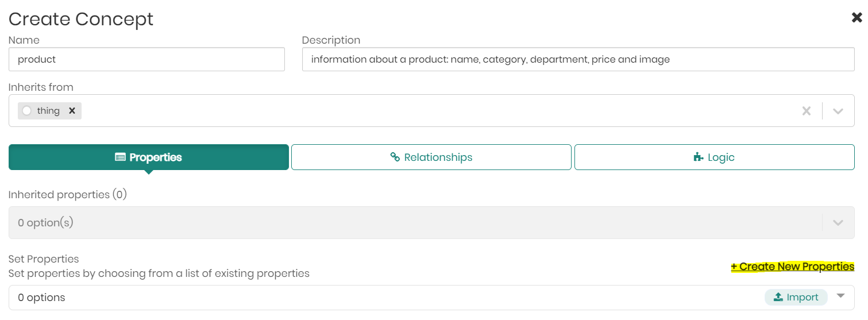Screen dimensions: 868x320
Task: Close the Create Concept dialog
Action: (857, 18)
